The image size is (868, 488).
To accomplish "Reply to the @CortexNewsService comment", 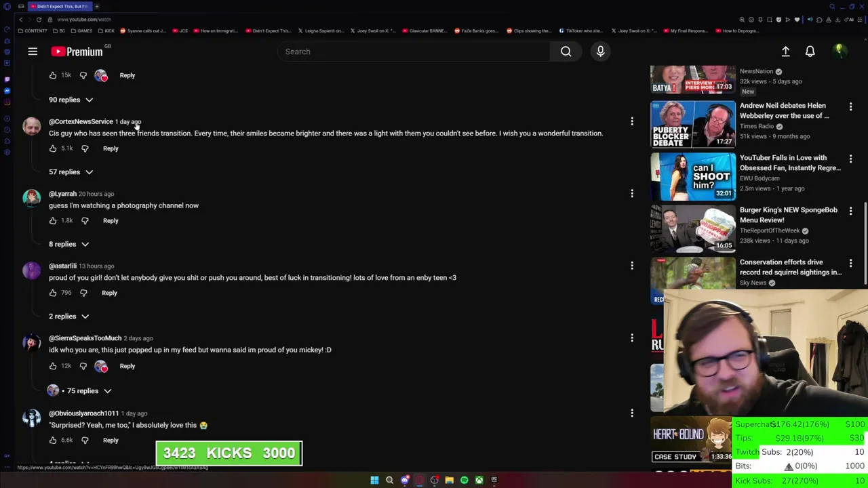I will pos(111,148).
